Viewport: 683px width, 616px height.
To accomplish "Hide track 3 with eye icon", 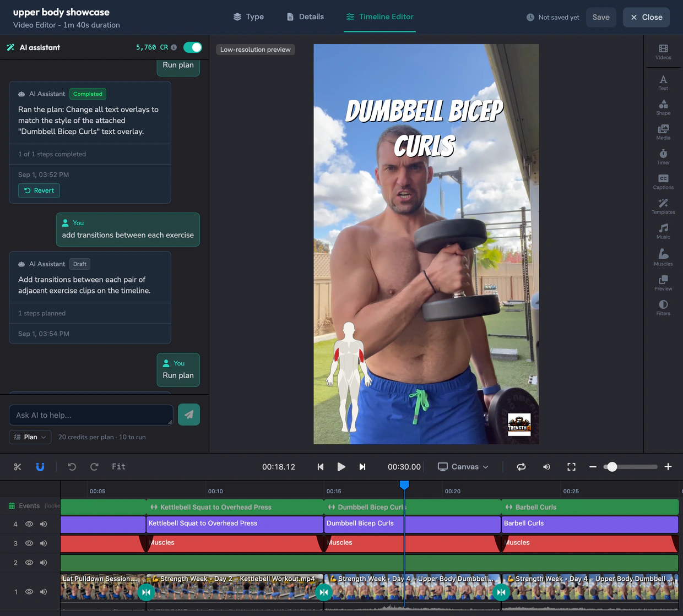I will [x=29, y=543].
